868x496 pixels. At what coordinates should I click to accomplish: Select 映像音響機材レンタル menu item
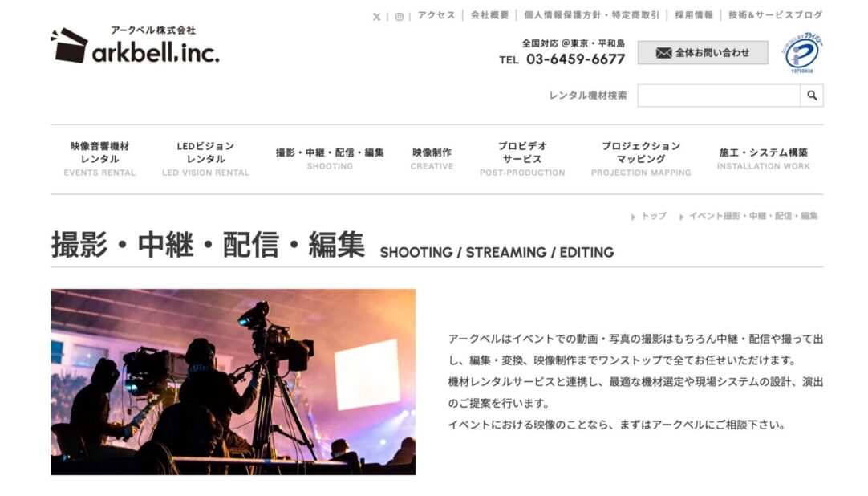[99, 158]
